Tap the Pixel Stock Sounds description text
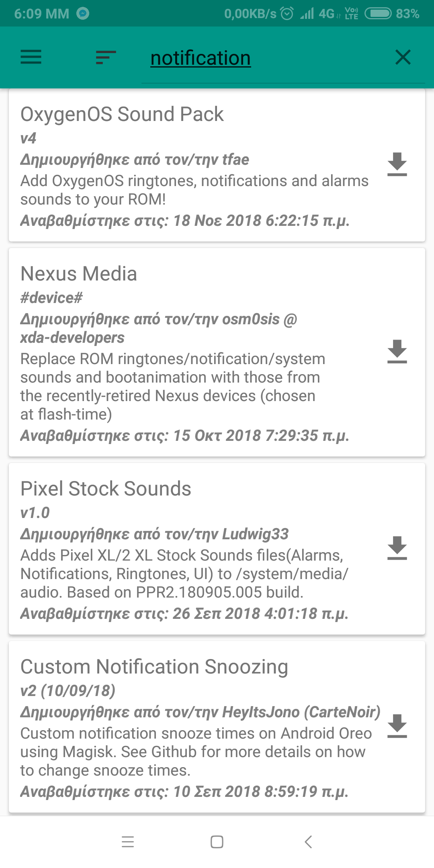The height and width of the screenshot is (868, 434). (184, 574)
